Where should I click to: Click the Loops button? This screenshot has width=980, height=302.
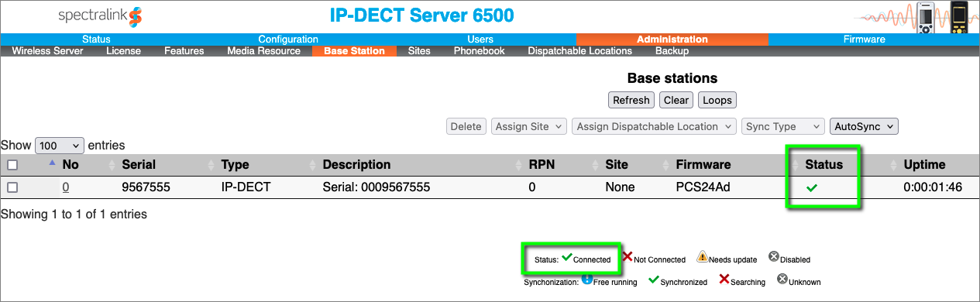717,100
